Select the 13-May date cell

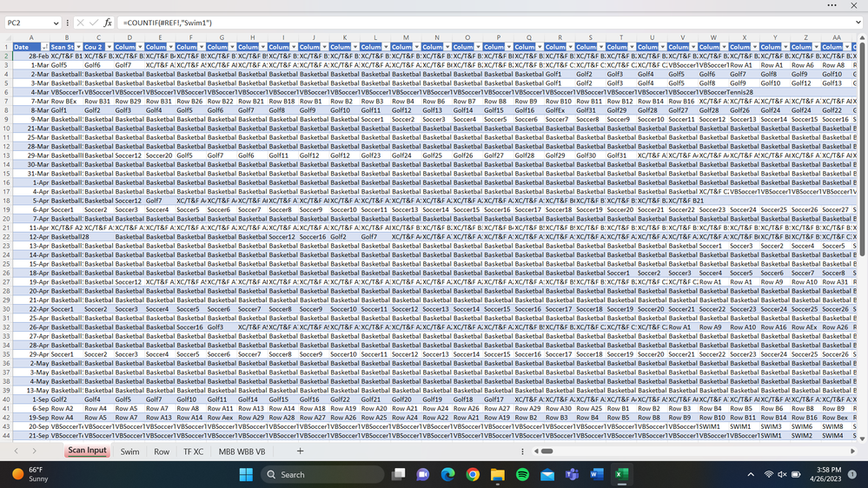click(x=31, y=390)
